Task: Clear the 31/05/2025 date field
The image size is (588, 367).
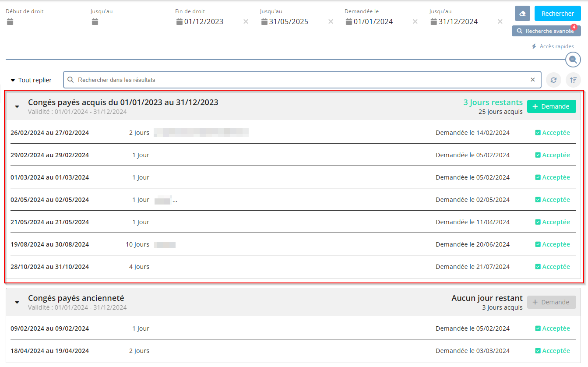Action: 331,22
